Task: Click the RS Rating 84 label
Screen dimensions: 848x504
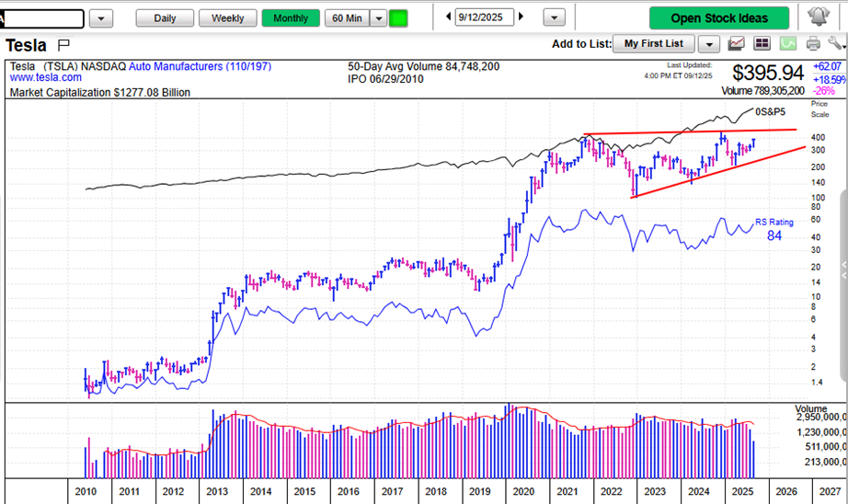Action: point(774,229)
